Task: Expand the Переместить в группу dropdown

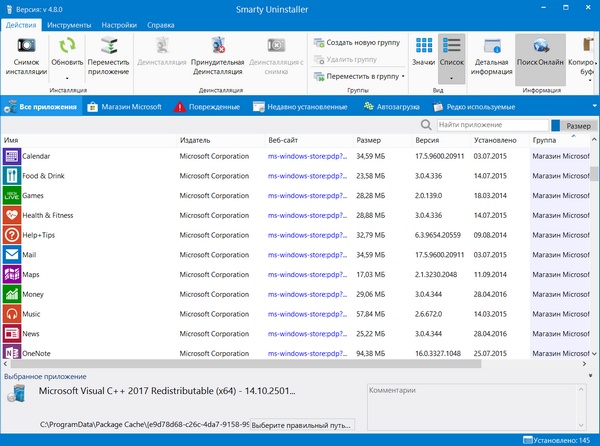Action: [402, 76]
